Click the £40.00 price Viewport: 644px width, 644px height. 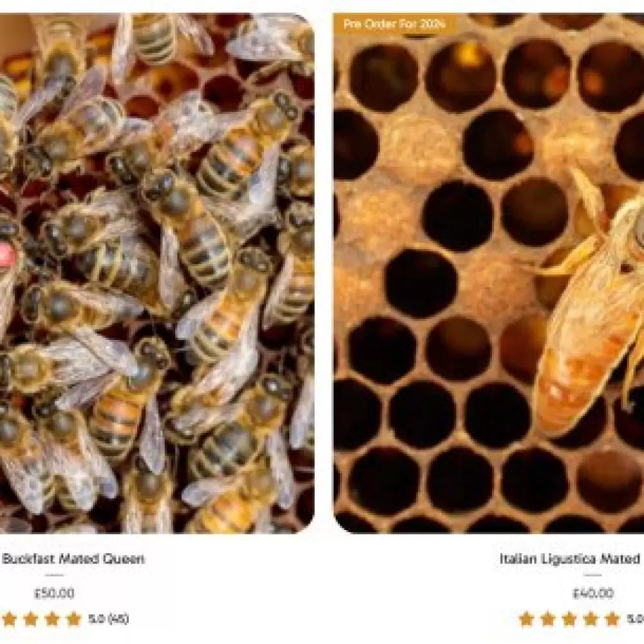(x=593, y=593)
